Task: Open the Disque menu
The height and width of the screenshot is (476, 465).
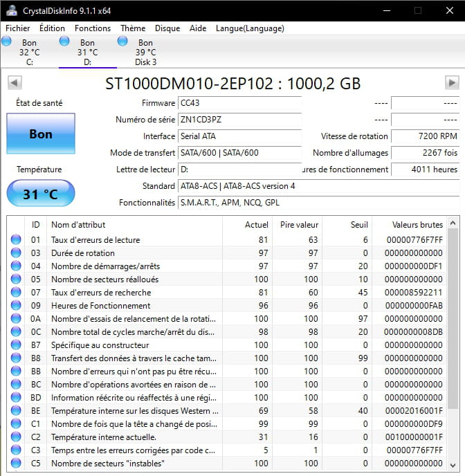Action: [167, 28]
